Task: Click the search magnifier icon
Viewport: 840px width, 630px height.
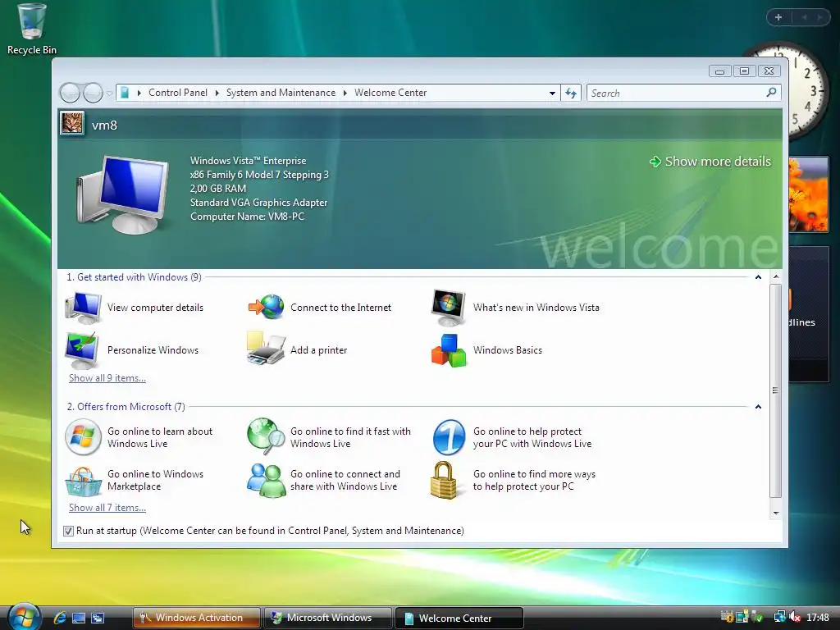Action: pyautogui.click(x=771, y=93)
